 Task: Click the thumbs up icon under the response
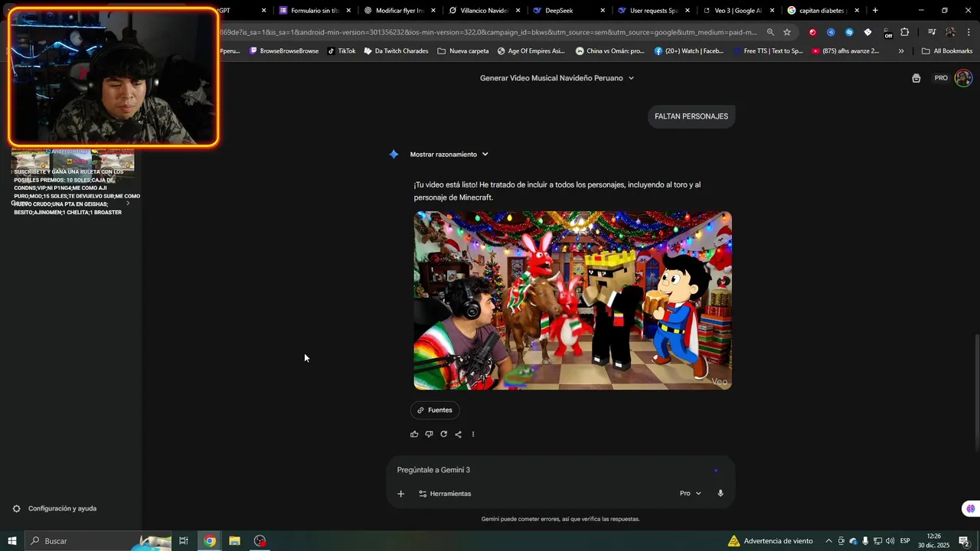pyautogui.click(x=414, y=434)
